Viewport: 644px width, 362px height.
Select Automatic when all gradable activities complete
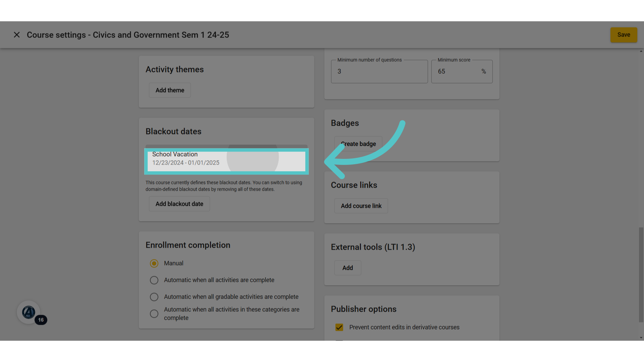point(154,297)
